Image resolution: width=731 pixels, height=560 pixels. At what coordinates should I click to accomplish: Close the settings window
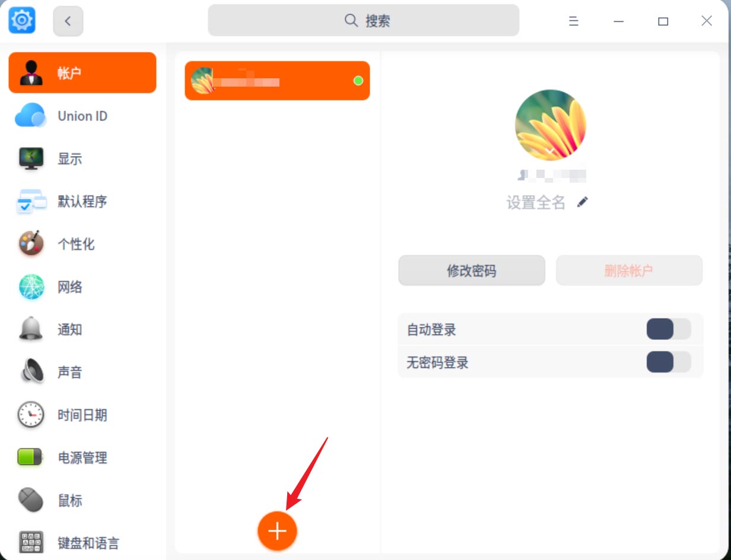tap(707, 21)
